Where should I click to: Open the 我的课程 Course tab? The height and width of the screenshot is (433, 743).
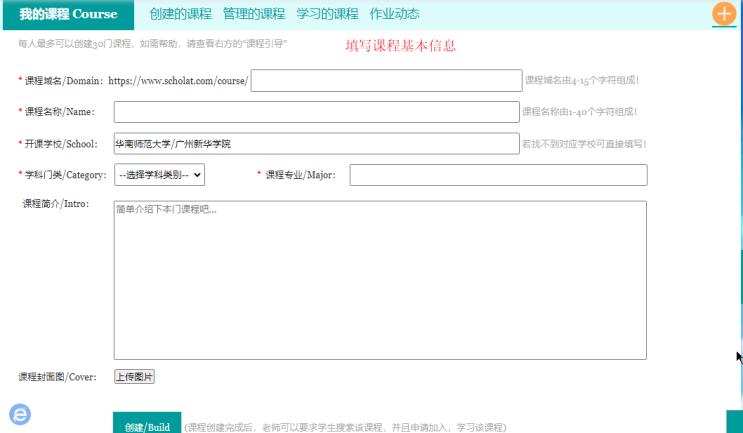[68, 14]
